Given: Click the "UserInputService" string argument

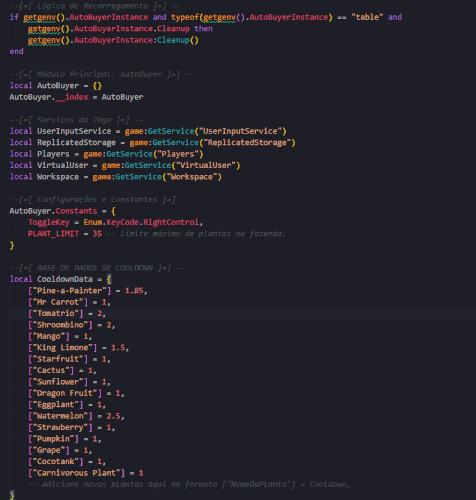Looking at the screenshot, I should [240, 131].
